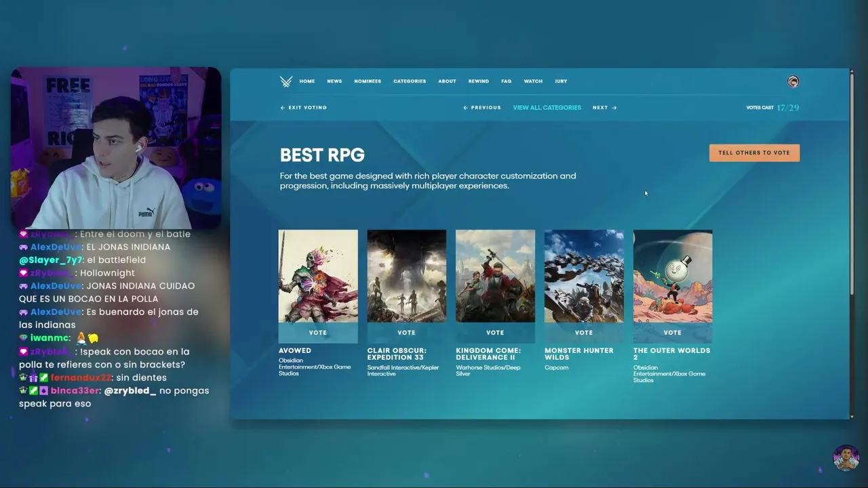The height and width of the screenshot is (488, 868).
Task: Click the Capcom developer label
Action: point(557,368)
